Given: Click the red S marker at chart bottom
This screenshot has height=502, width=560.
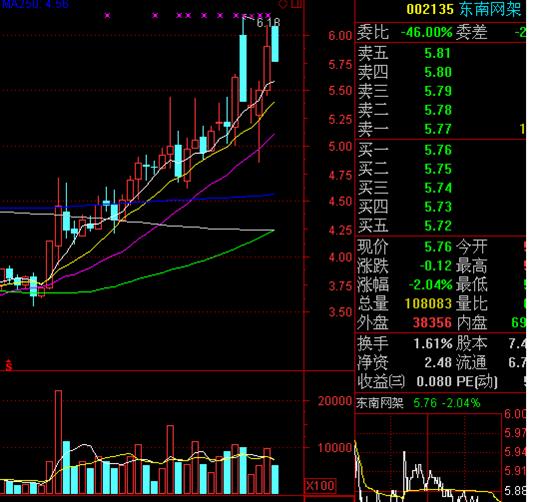Looking at the screenshot, I should pos(9,366).
